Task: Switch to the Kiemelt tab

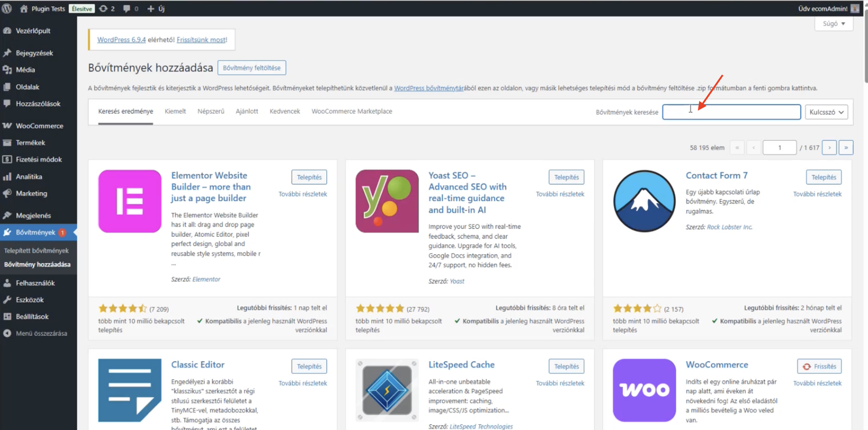Action: click(175, 111)
